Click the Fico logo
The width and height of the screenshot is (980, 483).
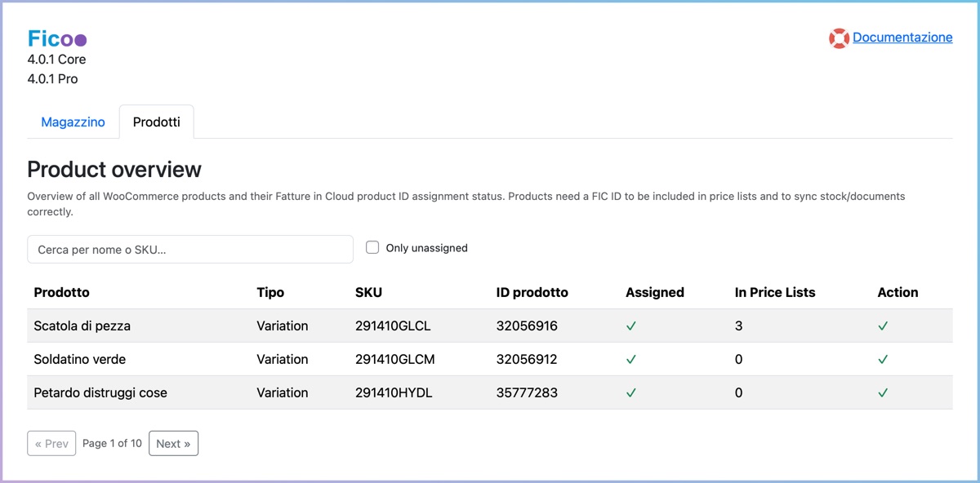pos(57,38)
